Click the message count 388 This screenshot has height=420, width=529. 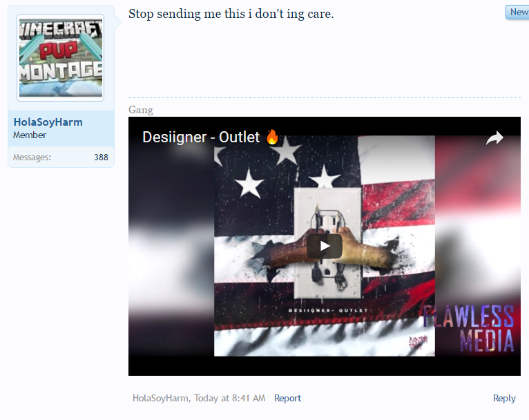point(101,157)
